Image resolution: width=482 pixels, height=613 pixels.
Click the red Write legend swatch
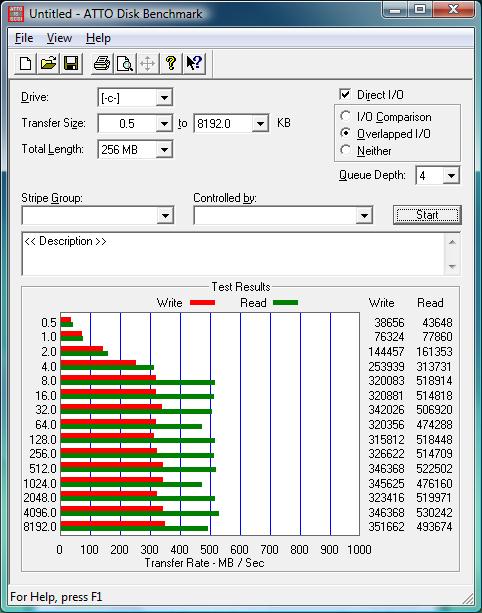(202, 303)
